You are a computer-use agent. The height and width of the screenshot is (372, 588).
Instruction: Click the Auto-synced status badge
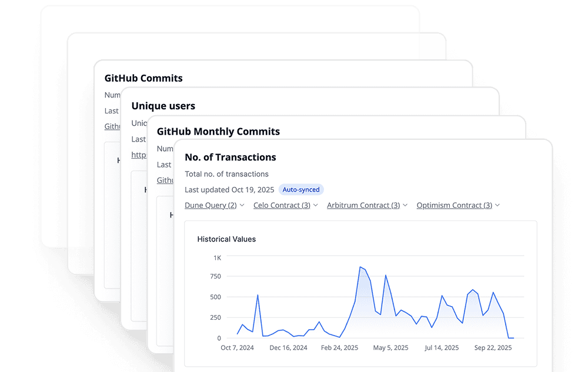301,189
